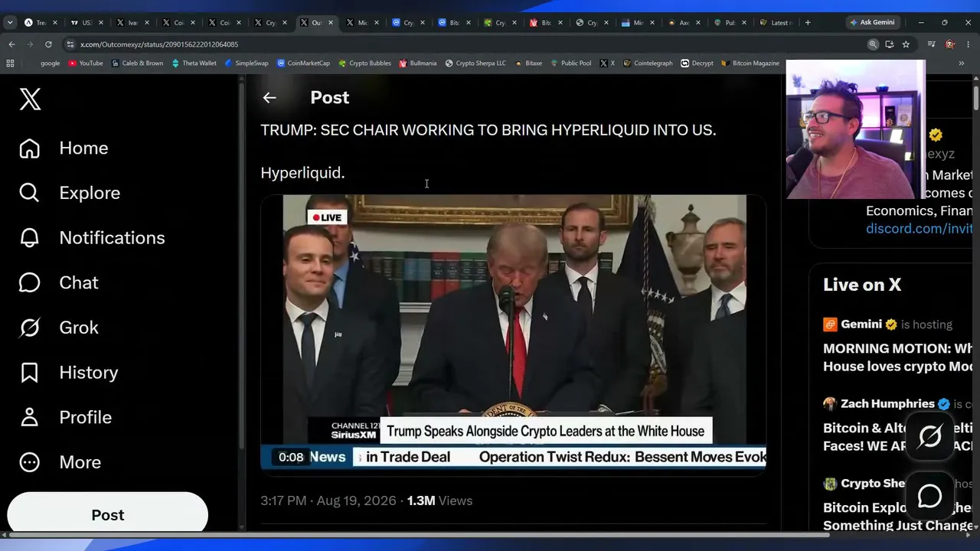Click the discord.com invite link
980x551 pixels.
919,228
